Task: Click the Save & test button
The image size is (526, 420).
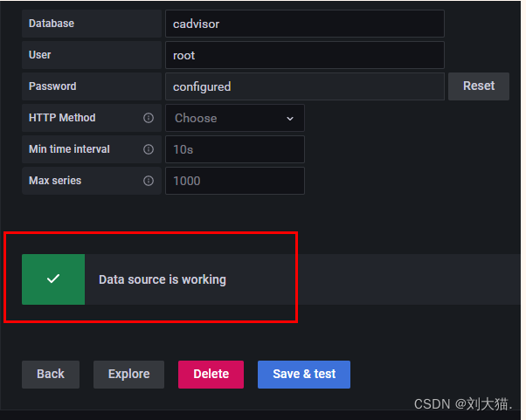Action: 304,375
